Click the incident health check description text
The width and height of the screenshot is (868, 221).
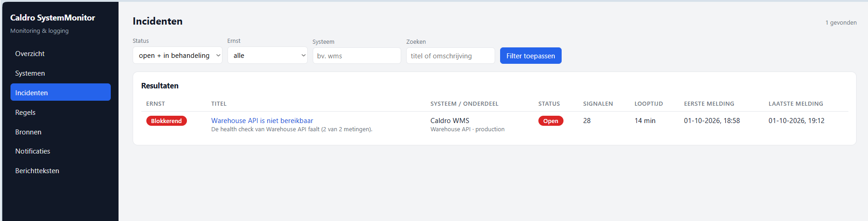(x=292, y=129)
